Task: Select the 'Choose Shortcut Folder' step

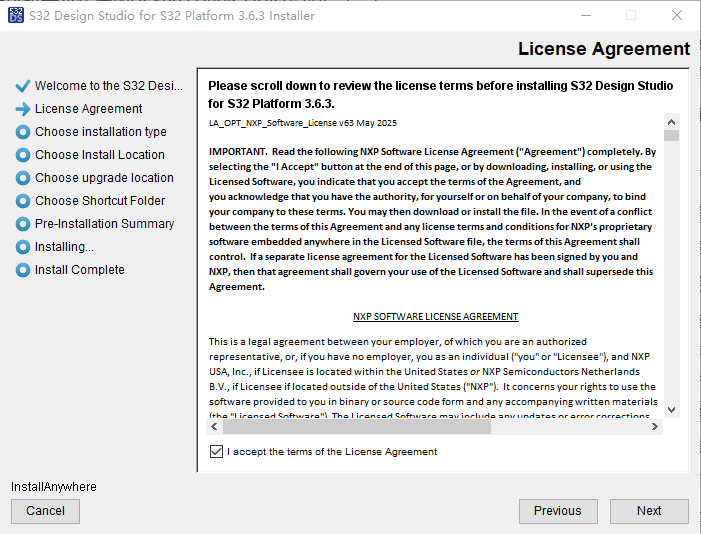Action: point(100,201)
